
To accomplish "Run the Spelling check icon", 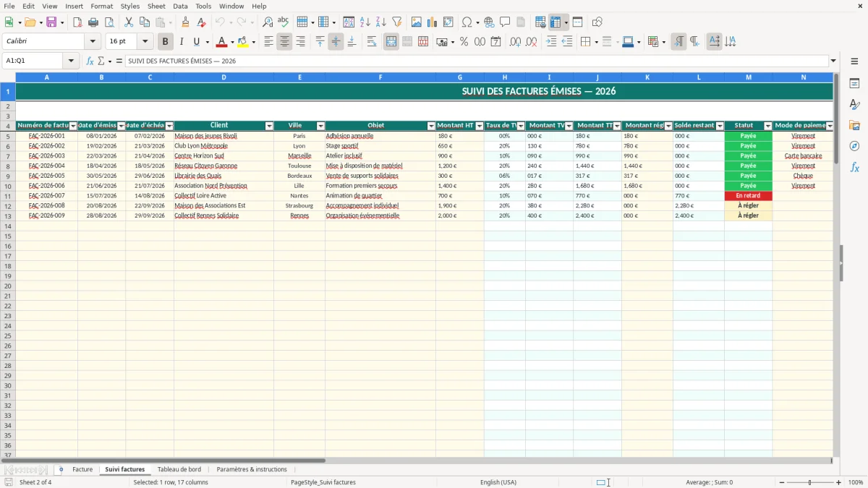I will click(x=284, y=22).
